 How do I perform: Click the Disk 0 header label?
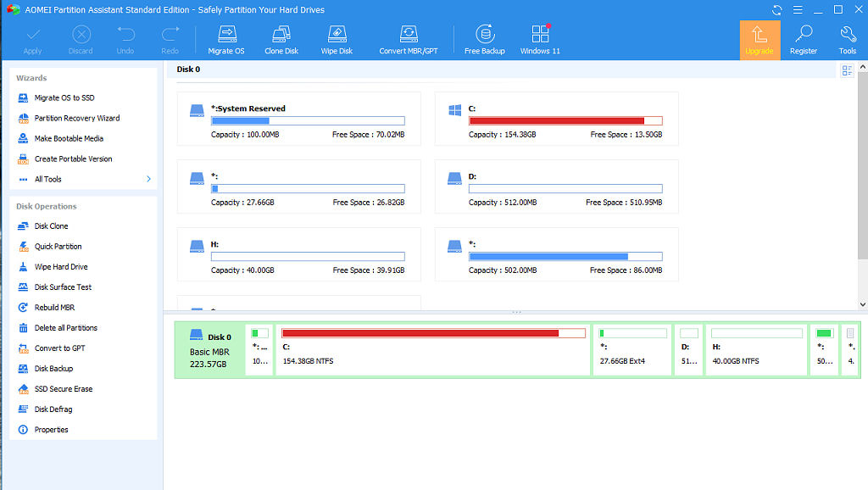pos(188,70)
